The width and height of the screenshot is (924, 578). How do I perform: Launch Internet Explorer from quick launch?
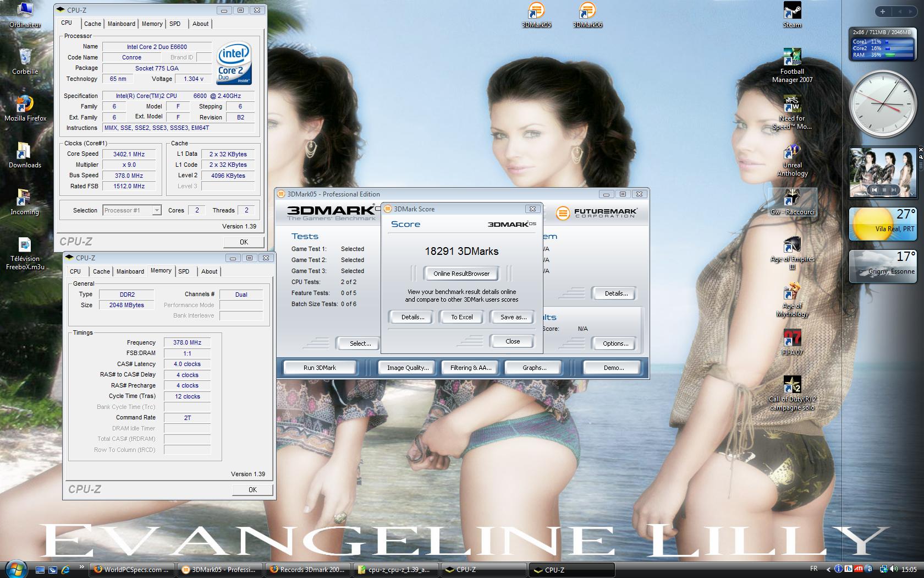[65, 570]
